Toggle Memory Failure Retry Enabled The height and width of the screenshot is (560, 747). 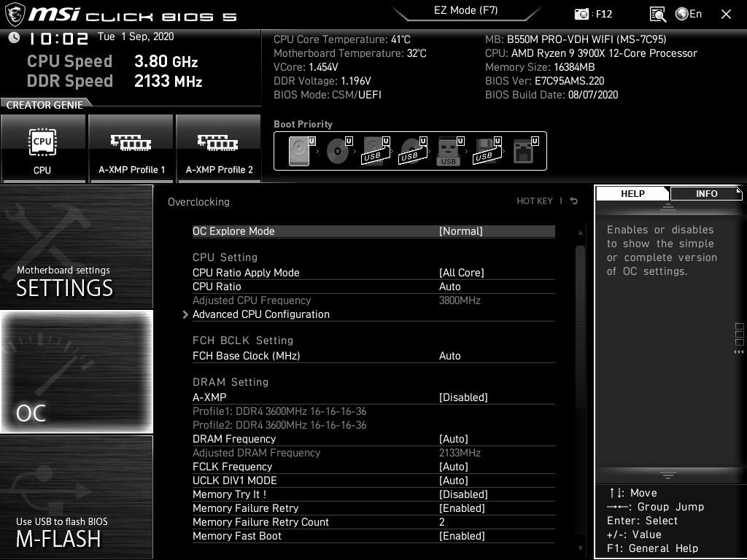point(373,508)
